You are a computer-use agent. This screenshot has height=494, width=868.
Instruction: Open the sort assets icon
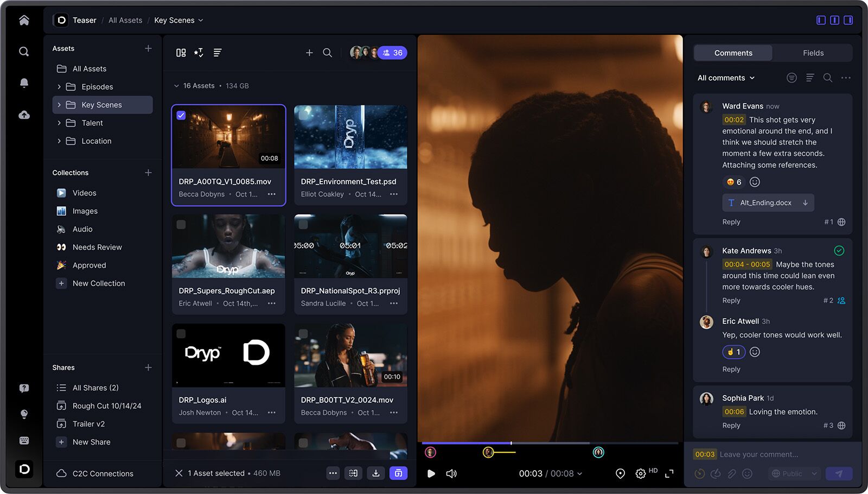[217, 53]
